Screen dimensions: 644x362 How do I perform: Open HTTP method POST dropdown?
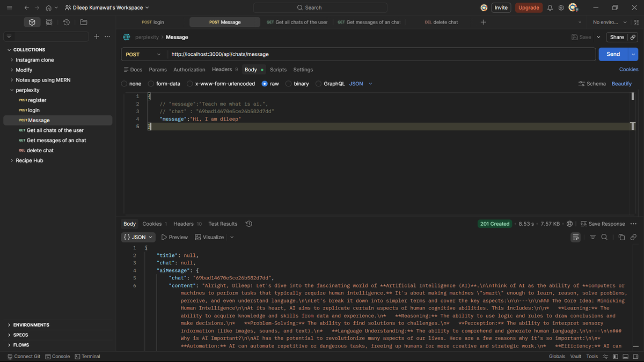[x=143, y=54]
